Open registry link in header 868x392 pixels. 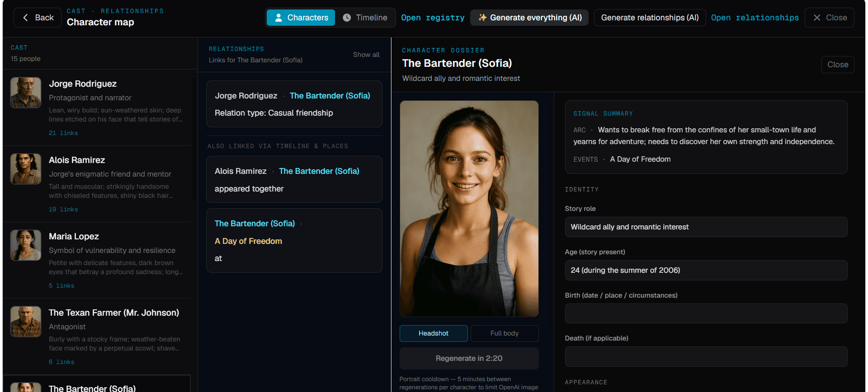pyautogui.click(x=433, y=18)
